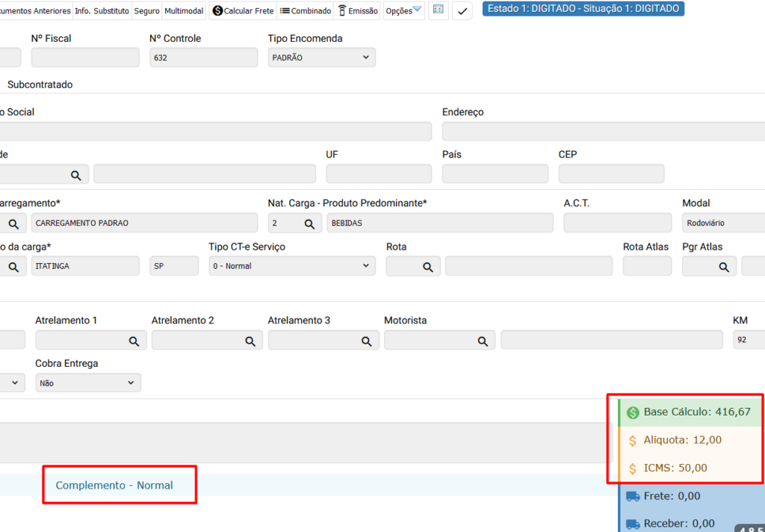765x532 pixels.
Task: Click the Complemento - Normal link
Action: (x=114, y=485)
